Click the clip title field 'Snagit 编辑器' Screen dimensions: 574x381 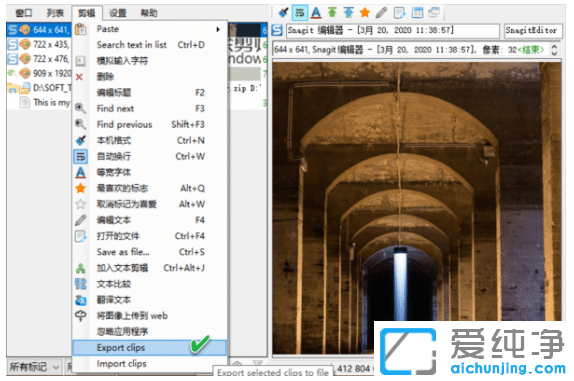pos(392,30)
